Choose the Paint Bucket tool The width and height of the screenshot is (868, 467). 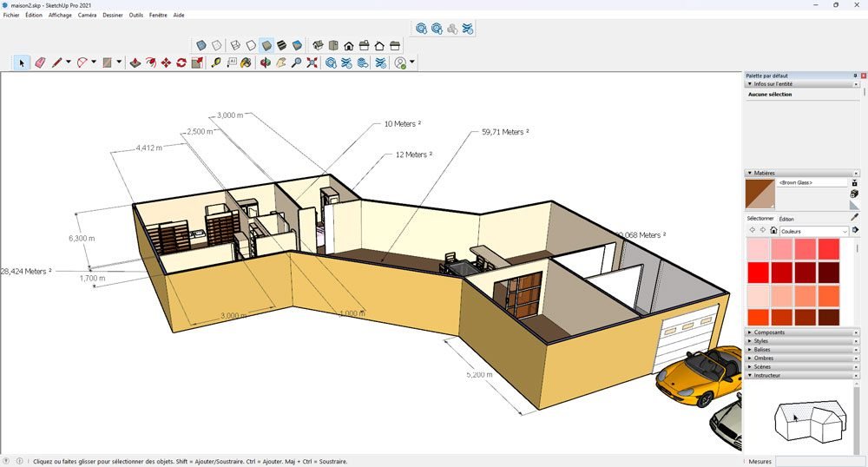pyautogui.click(x=247, y=63)
